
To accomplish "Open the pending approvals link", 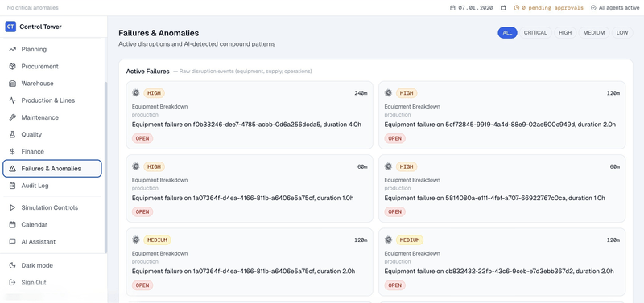I will pos(549,7).
